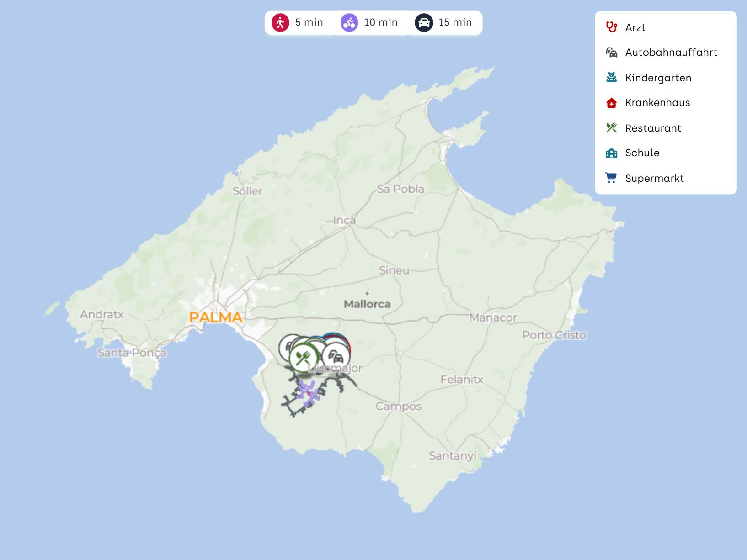Image resolution: width=747 pixels, height=560 pixels.
Task: Click the Autobahnauffahrt legend text
Action: pyautogui.click(x=671, y=53)
